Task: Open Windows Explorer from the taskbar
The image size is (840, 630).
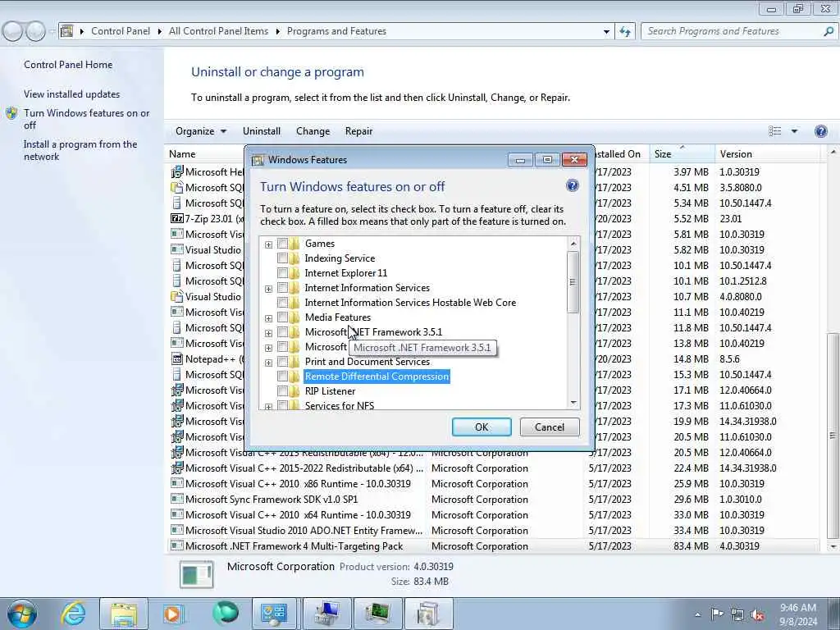Action: point(124,614)
